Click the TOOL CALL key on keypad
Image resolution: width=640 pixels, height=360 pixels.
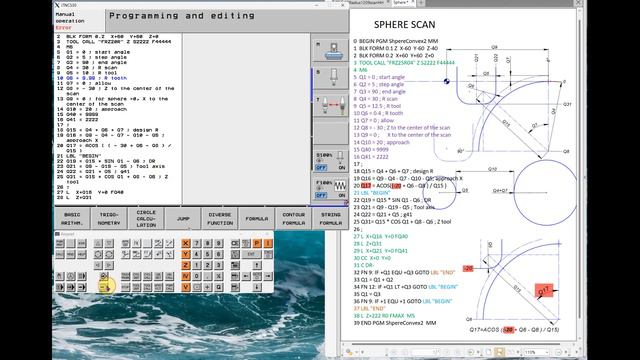(x=147, y=287)
